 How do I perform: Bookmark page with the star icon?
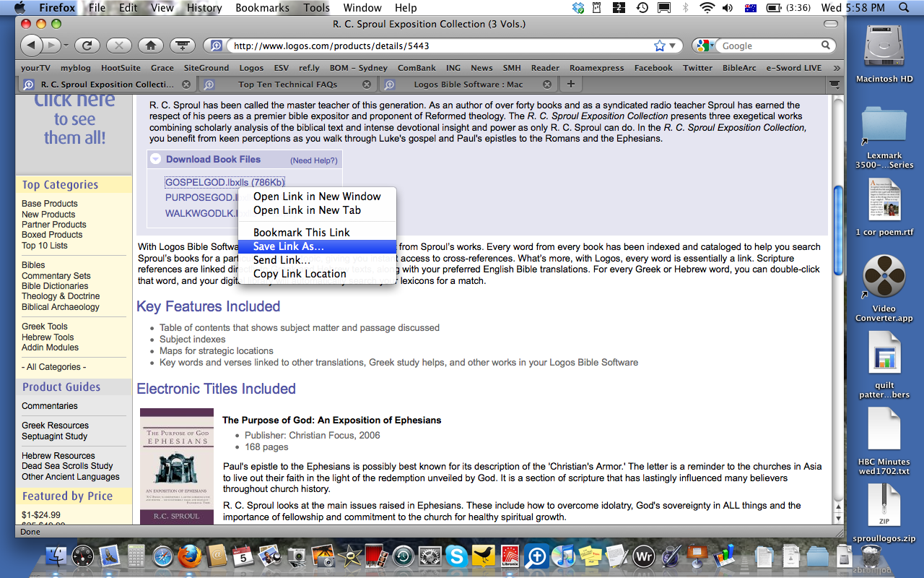(659, 46)
